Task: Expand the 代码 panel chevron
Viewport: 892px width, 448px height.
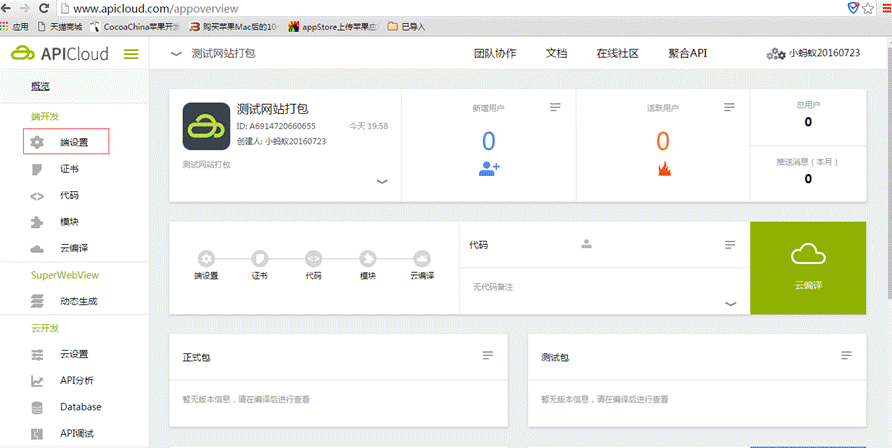Action: [730, 303]
